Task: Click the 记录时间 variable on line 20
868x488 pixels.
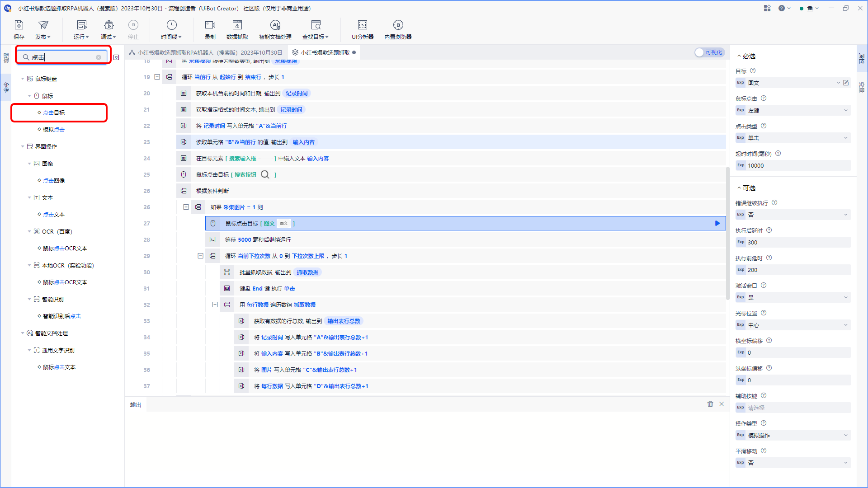Action: click(297, 93)
